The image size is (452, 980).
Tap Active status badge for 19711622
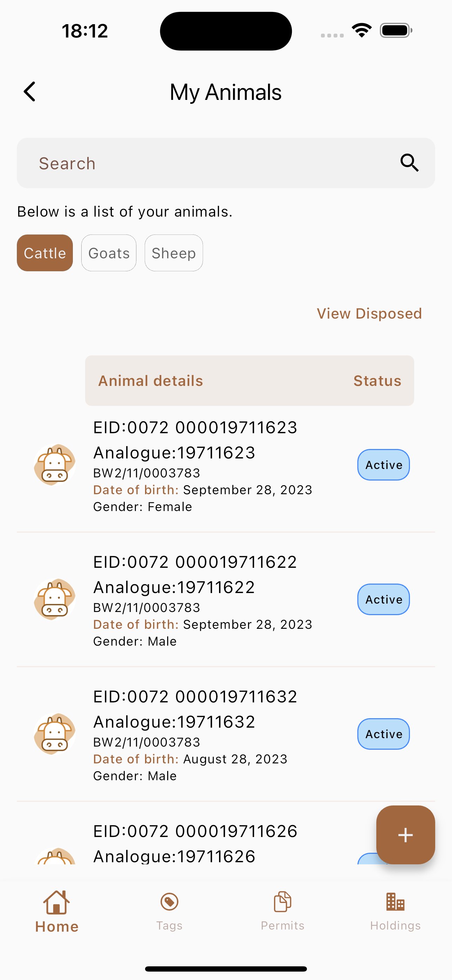pos(384,600)
